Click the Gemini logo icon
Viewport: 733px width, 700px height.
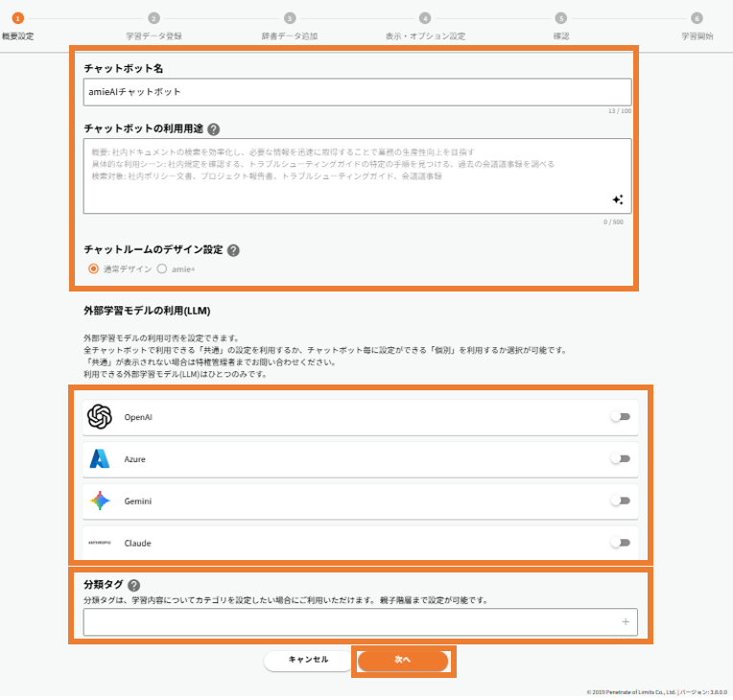pos(100,501)
